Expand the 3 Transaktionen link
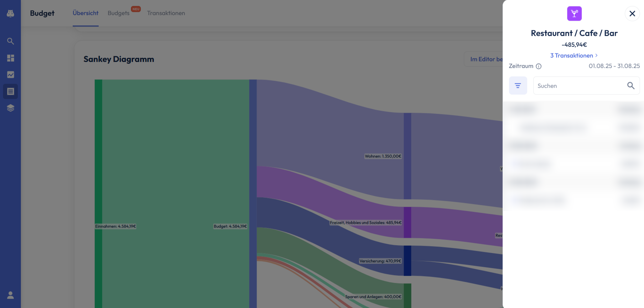This screenshot has width=644, height=308. [x=574, y=56]
